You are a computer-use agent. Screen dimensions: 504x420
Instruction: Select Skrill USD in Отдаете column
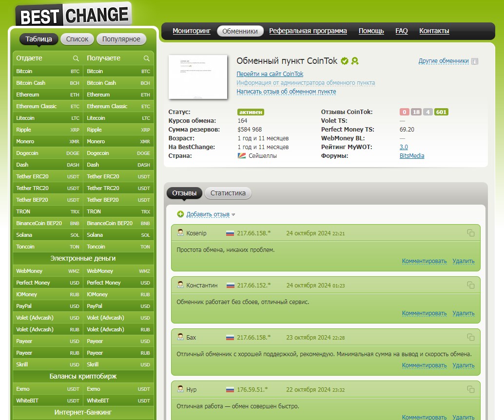(48, 364)
